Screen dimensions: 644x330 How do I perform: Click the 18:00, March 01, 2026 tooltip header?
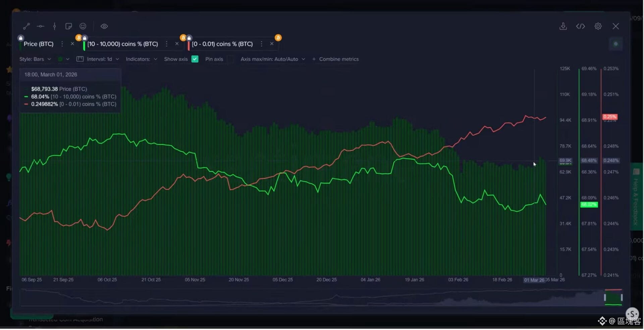[51, 74]
